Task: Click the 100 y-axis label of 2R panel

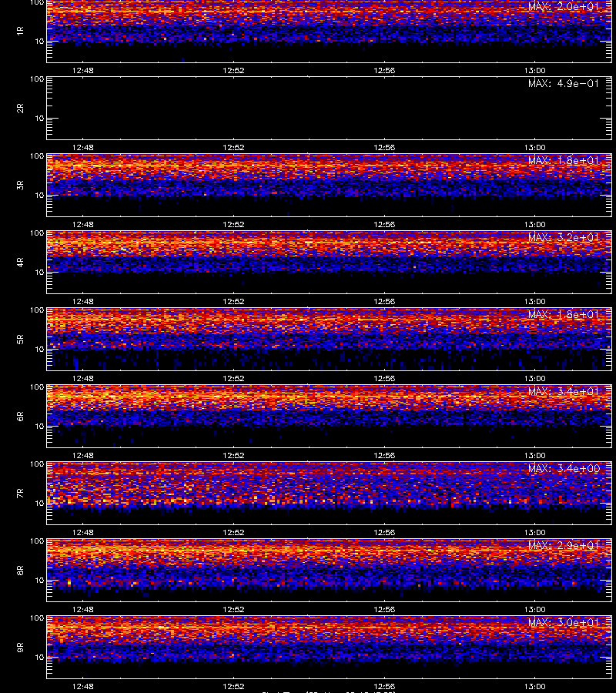Action: point(37,79)
